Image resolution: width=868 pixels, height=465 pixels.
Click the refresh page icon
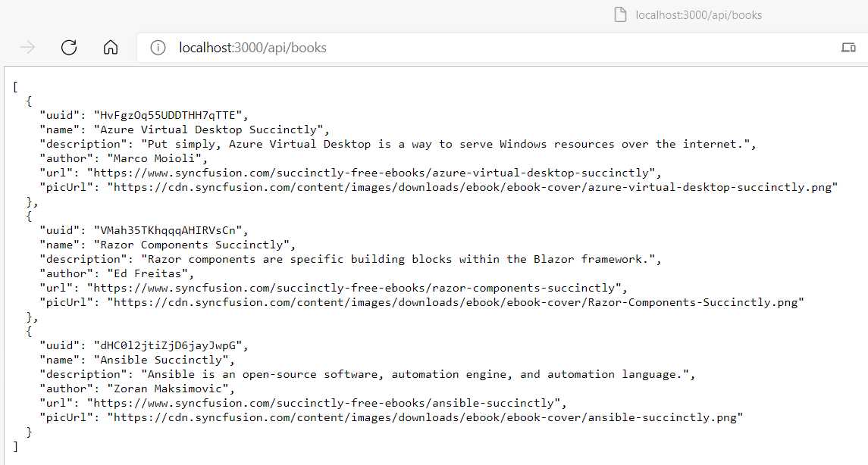69,47
